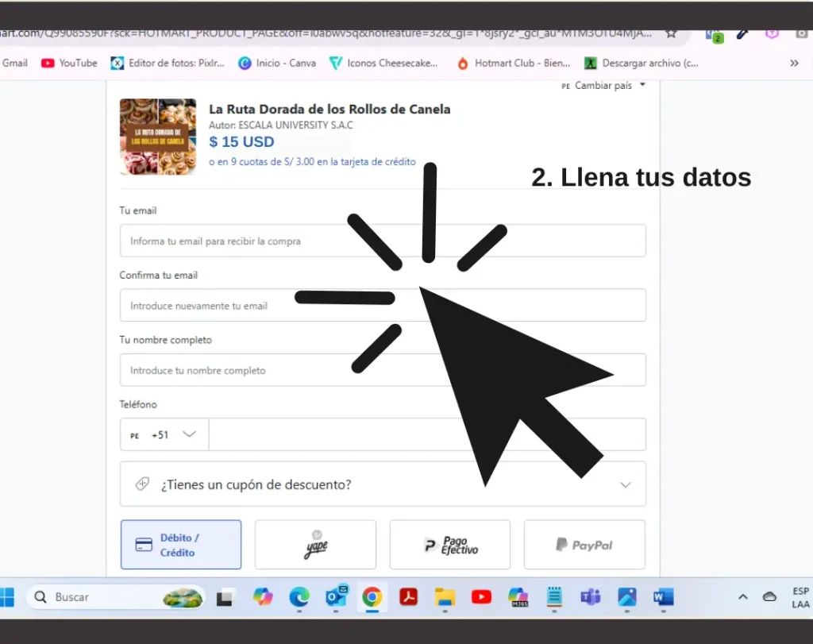The width and height of the screenshot is (813, 644).
Task: Select PagoEfectivo payment option
Action: tap(449, 545)
